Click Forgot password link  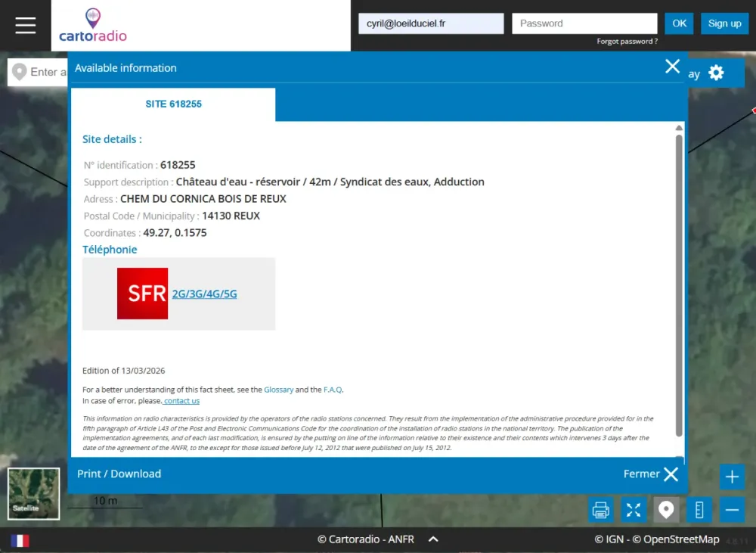coord(627,42)
